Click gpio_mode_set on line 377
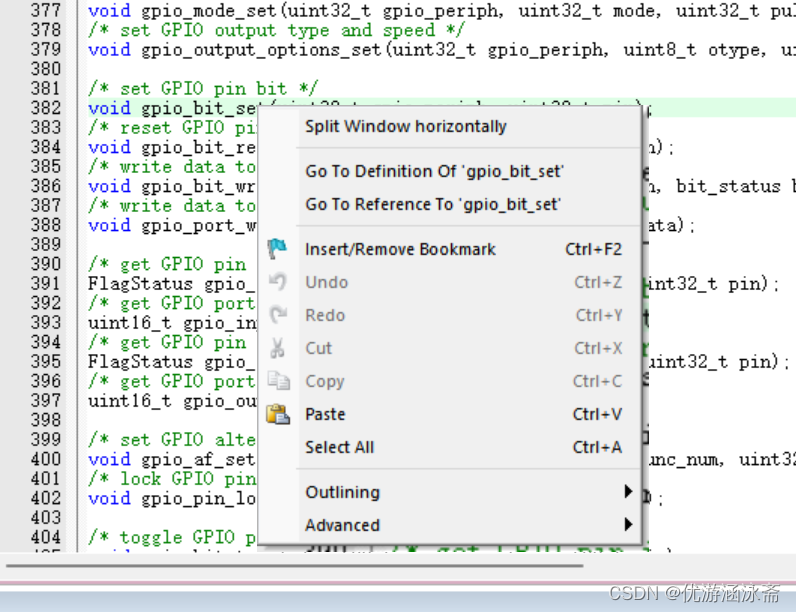 tap(208, 11)
